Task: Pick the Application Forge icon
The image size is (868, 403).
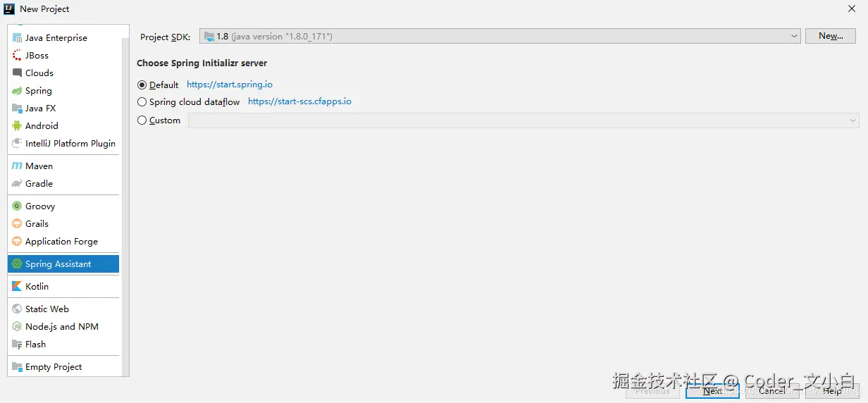Action: click(x=17, y=241)
